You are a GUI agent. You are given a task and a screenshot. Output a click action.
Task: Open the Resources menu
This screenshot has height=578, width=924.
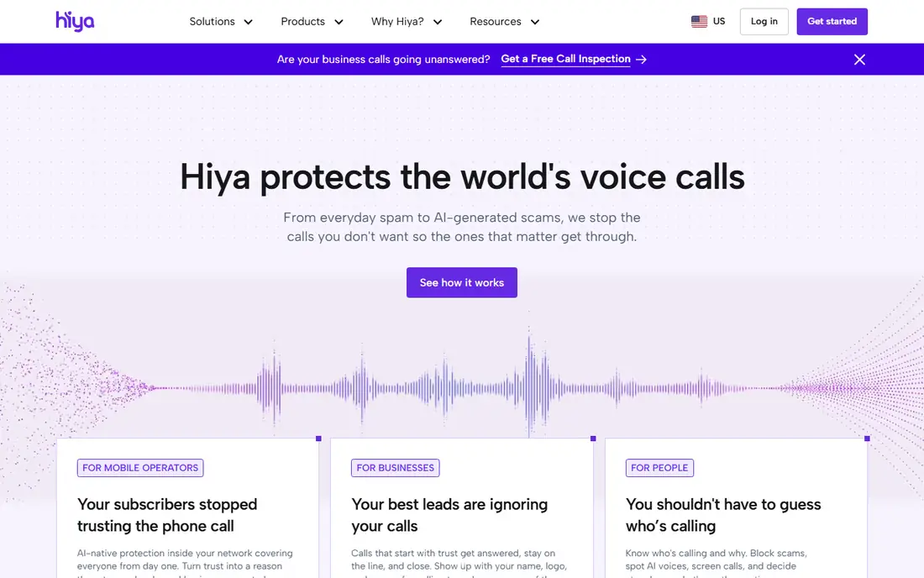(496, 21)
